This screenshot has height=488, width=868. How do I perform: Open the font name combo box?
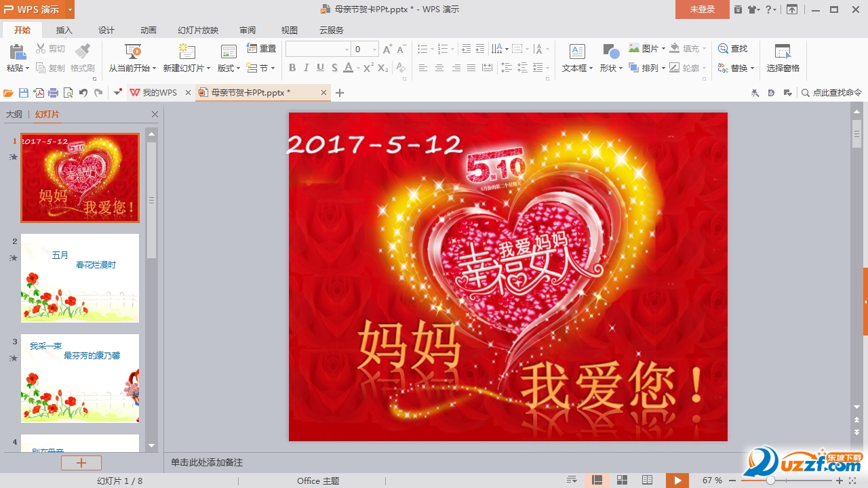(318, 49)
